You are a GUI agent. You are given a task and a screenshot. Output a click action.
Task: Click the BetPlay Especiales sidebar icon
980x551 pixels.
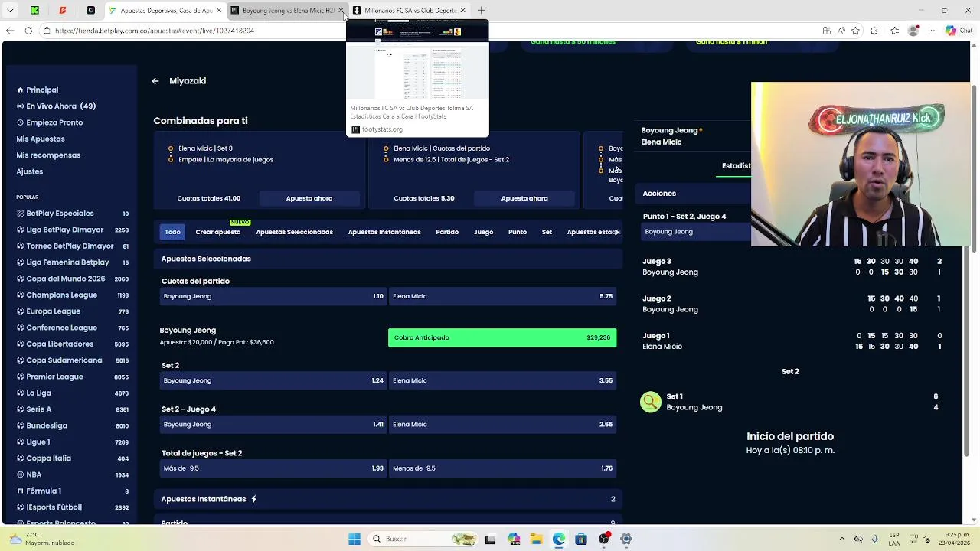(20, 214)
